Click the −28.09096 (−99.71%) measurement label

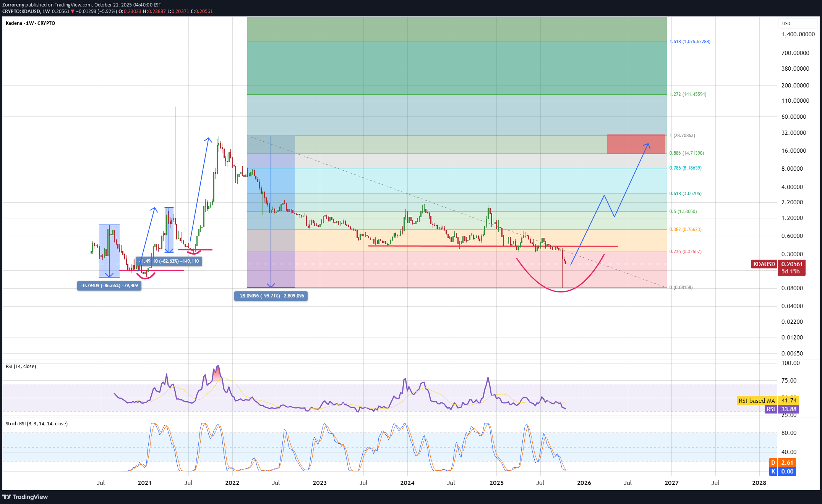coord(271,296)
